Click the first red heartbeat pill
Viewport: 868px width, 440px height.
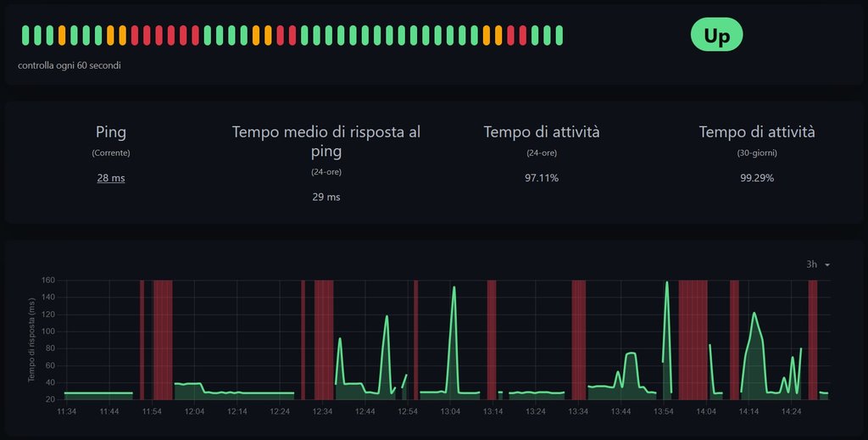point(135,36)
